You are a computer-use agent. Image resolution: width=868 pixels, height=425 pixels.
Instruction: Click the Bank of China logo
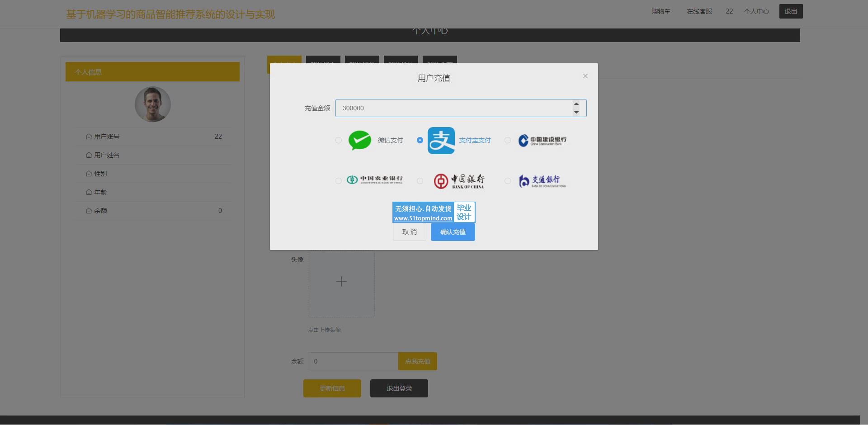tap(459, 181)
